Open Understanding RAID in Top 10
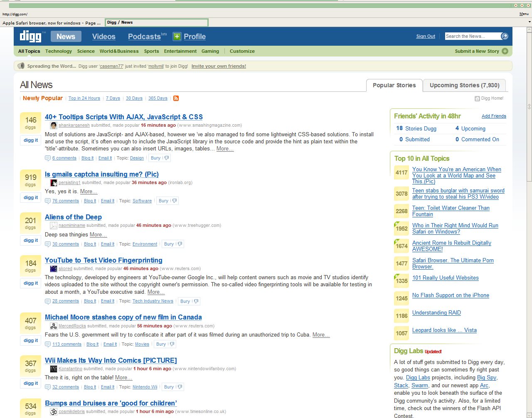Screen dimensions: 532x418 [436, 313]
